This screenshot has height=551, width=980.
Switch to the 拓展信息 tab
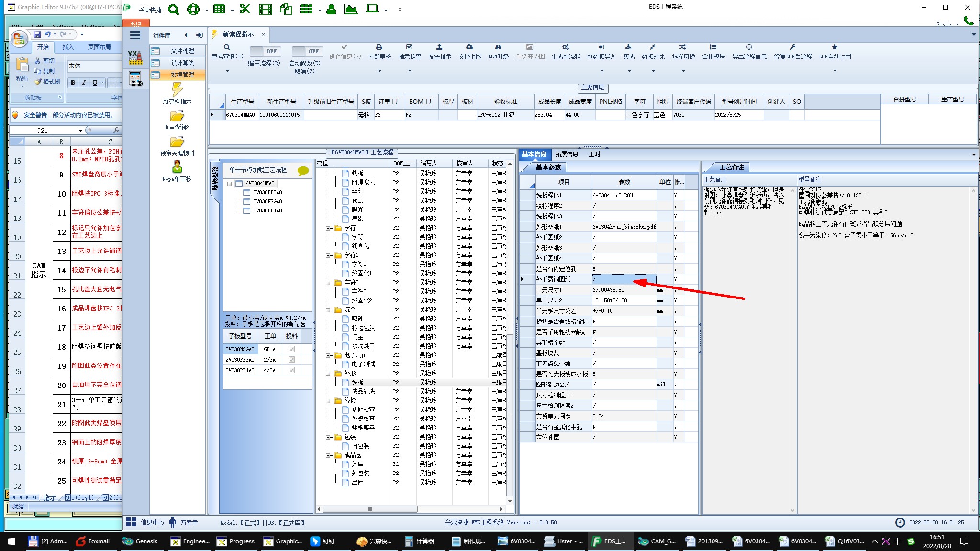pyautogui.click(x=567, y=154)
